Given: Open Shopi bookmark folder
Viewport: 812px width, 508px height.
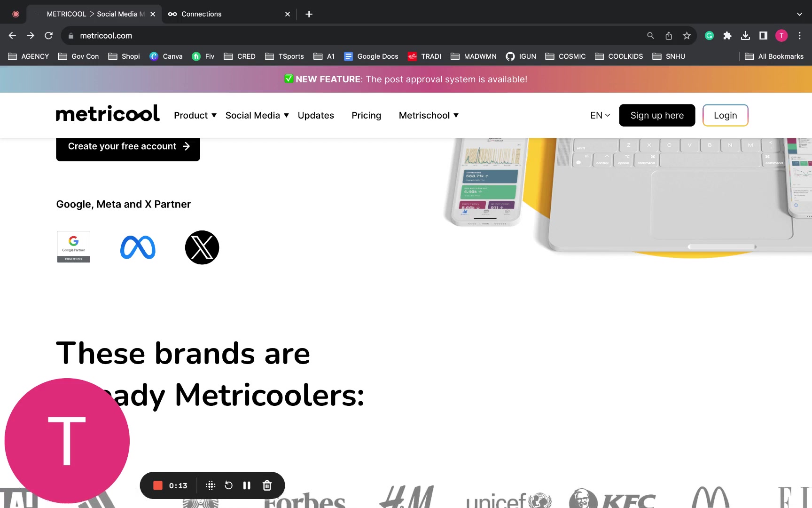Looking at the screenshot, I should [124, 56].
